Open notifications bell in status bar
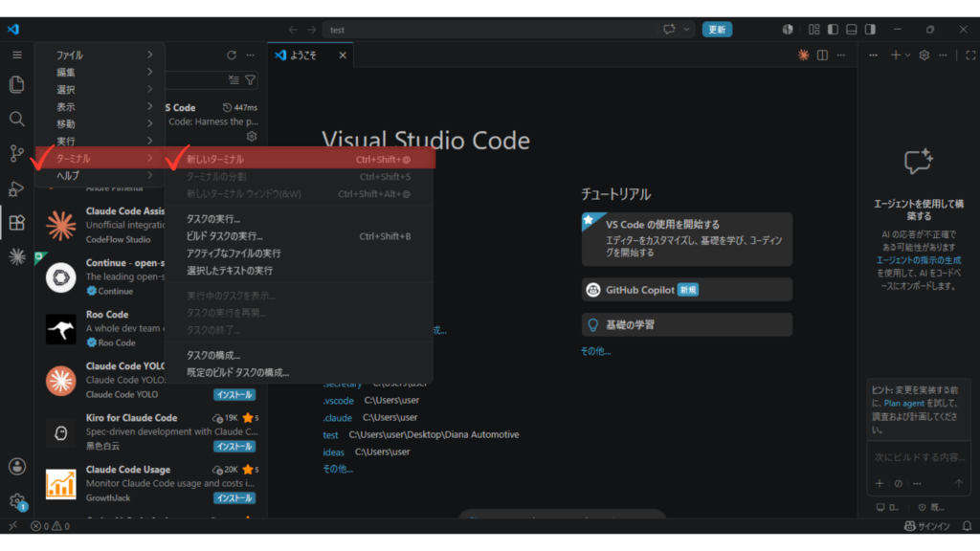The image size is (980, 551). click(967, 526)
